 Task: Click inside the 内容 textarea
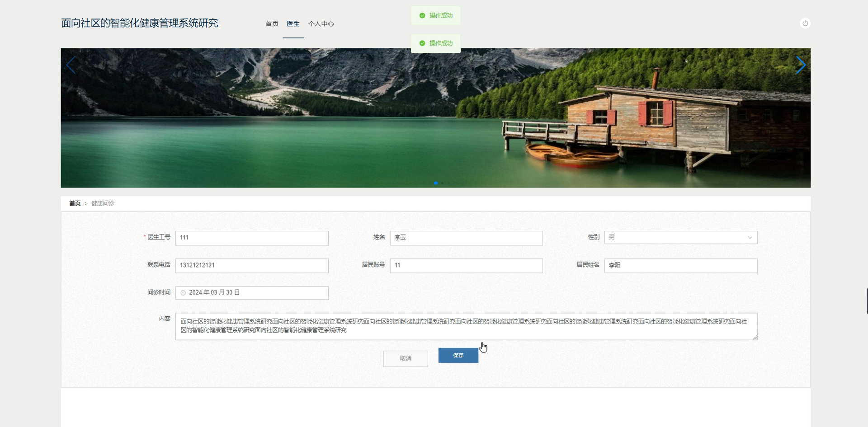click(x=466, y=326)
